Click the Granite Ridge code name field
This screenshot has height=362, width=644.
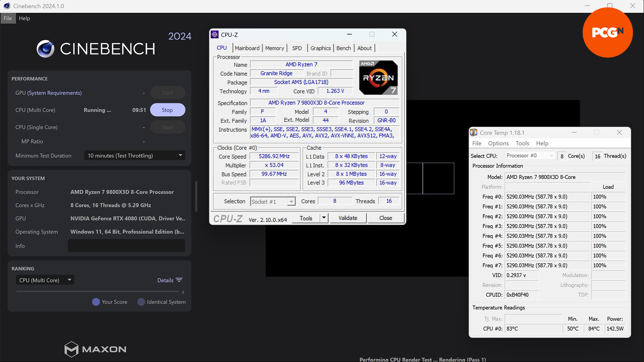(277, 73)
